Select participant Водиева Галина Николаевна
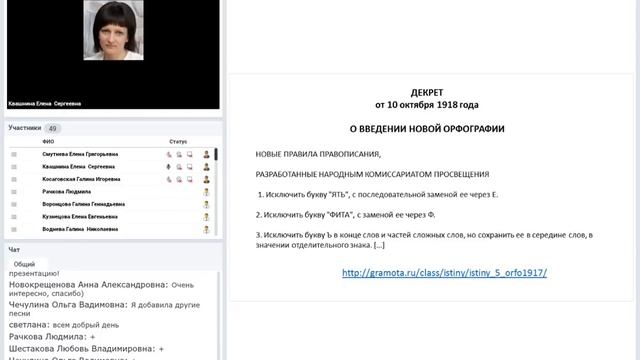 click(80, 229)
